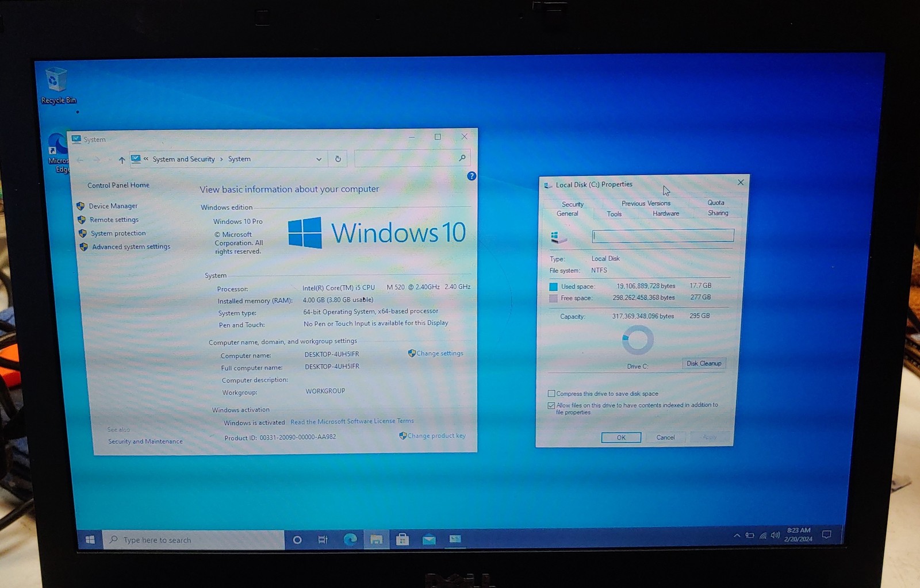Open Microsoft Store on taskbar

pos(402,539)
